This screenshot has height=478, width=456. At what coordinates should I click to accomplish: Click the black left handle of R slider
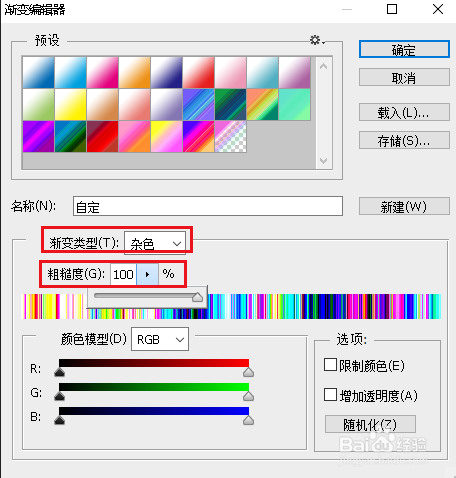click(59, 372)
